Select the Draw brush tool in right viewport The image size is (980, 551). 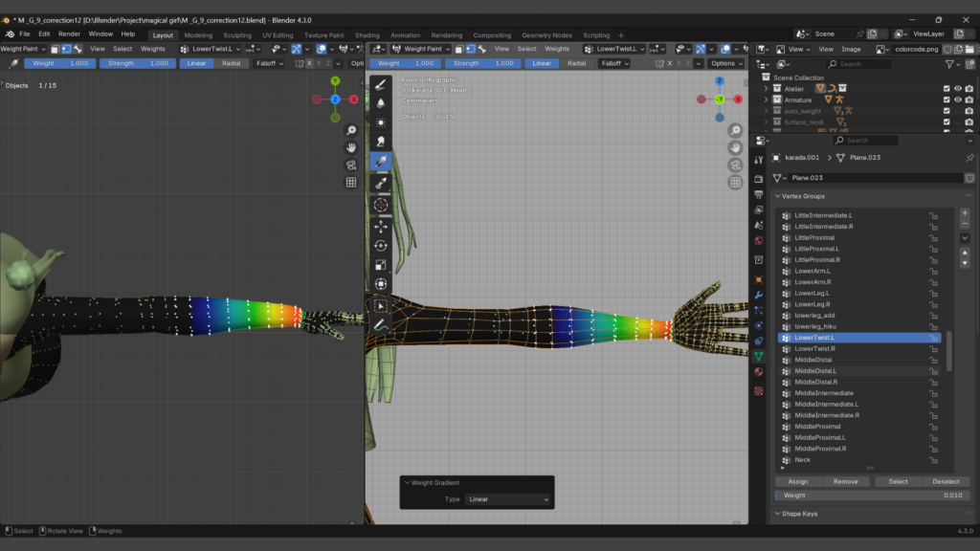381,85
